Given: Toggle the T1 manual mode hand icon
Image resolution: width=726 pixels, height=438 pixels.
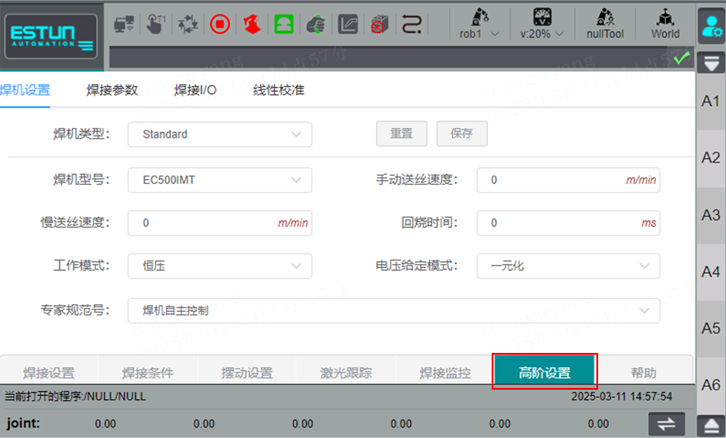Looking at the screenshot, I should pos(156,24).
